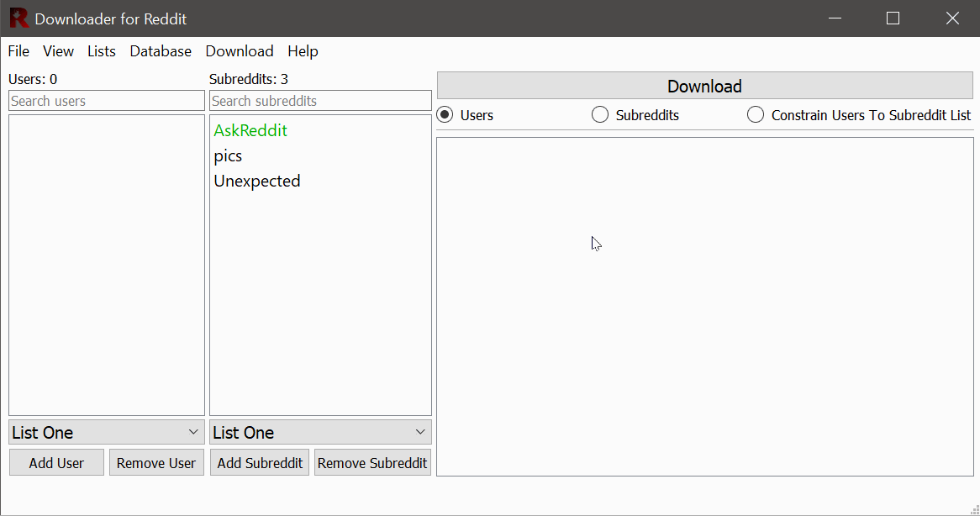This screenshot has height=516, width=980.
Task: Open the View menu
Action: point(58,51)
